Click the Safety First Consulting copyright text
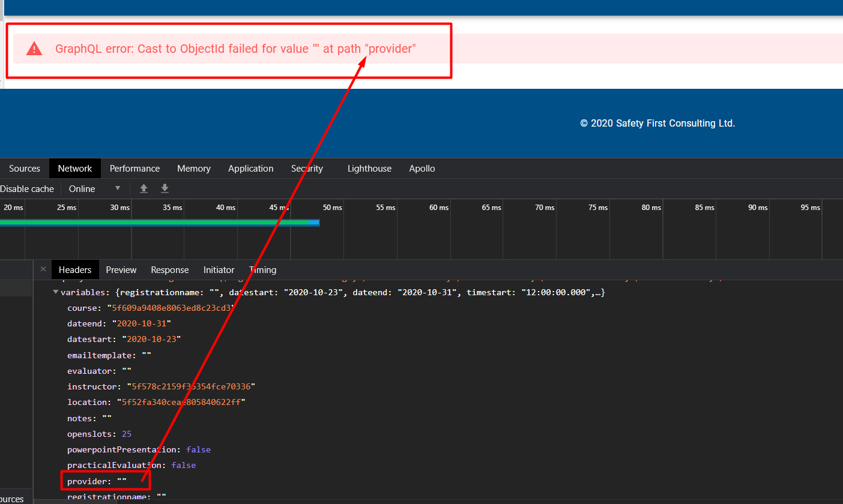Viewport: 843px width, 504px height. tap(657, 123)
